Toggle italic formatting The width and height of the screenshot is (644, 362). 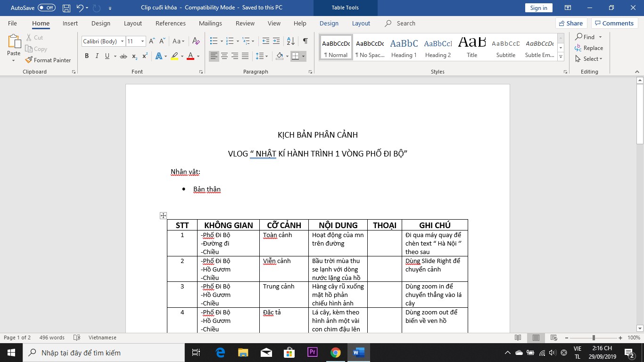click(97, 56)
